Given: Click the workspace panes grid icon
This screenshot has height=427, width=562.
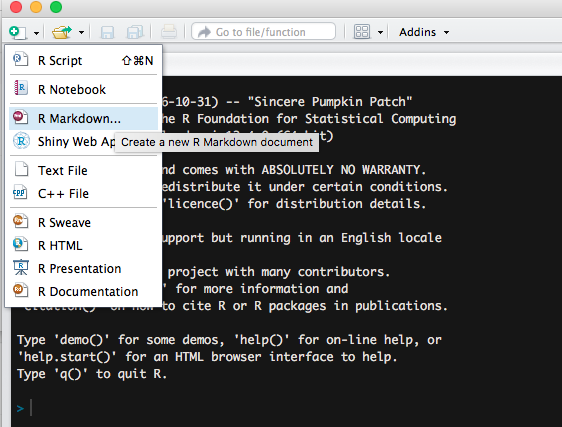Looking at the screenshot, I should coord(362,32).
